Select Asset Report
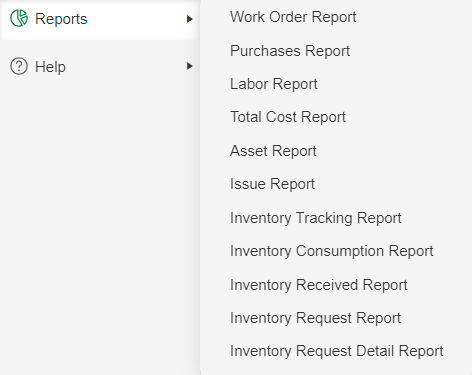The height and width of the screenshot is (375, 472). click(x=273, y=151)
